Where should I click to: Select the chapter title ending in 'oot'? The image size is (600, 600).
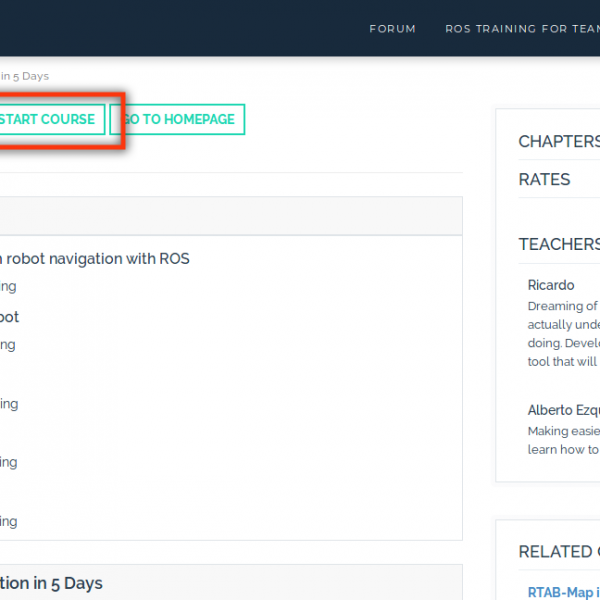tap(10, 317)
